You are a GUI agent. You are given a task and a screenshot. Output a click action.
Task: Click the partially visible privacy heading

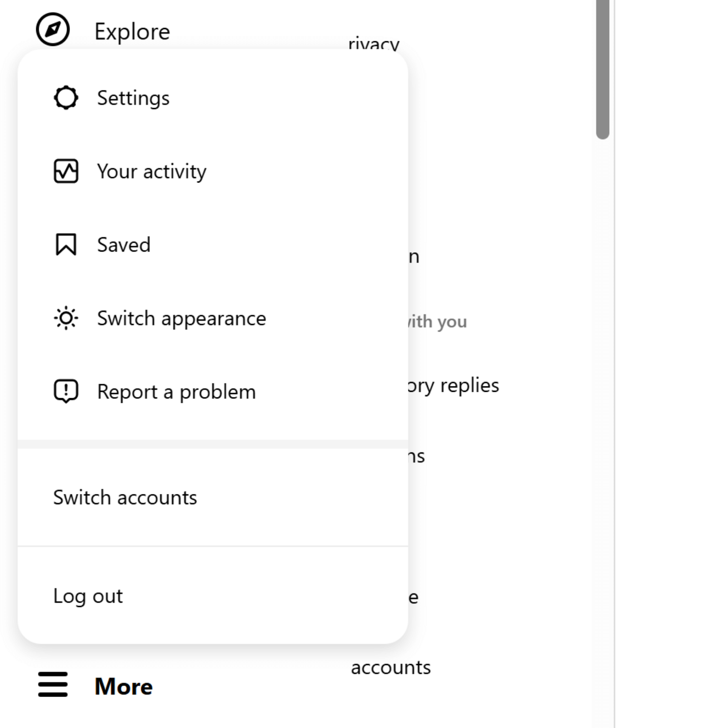(374, 44)
